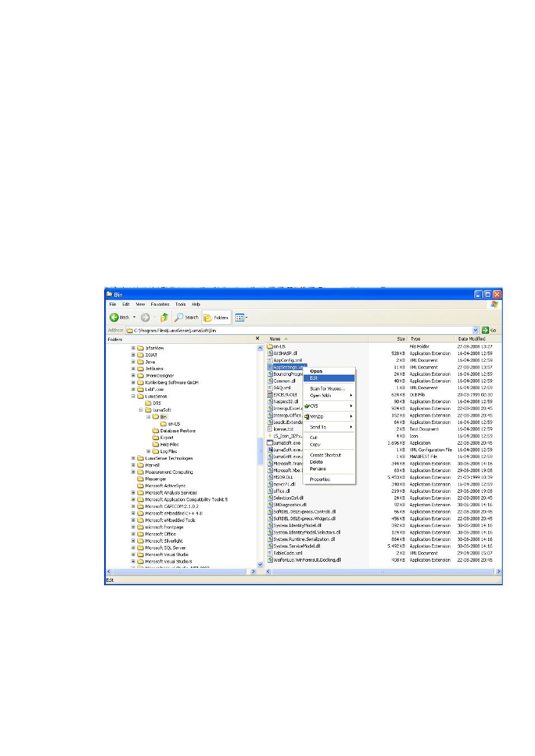Expand the Microsoft Office folder node
The width and height of the screenshot is (535, 756).
(133, 534)
